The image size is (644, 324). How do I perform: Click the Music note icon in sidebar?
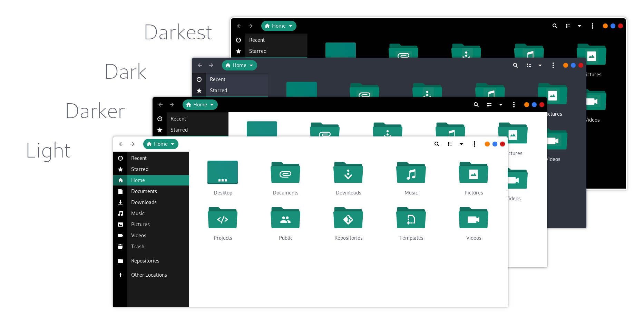(120, 213)
